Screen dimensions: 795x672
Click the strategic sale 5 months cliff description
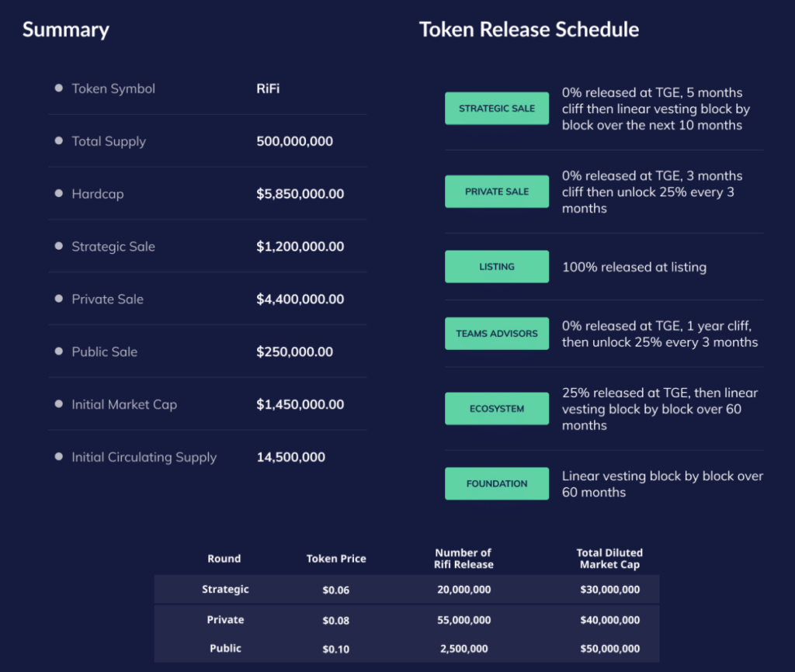click(655, 109)
